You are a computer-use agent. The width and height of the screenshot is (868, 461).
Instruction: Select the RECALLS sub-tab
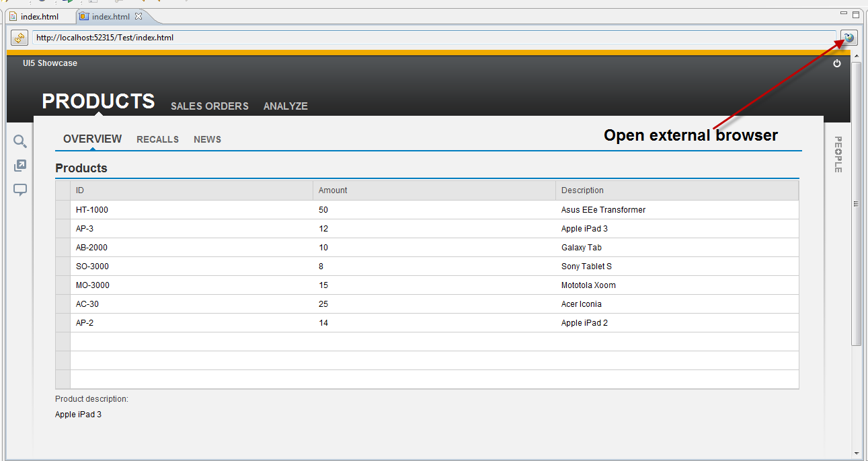(x=157, y=139)
